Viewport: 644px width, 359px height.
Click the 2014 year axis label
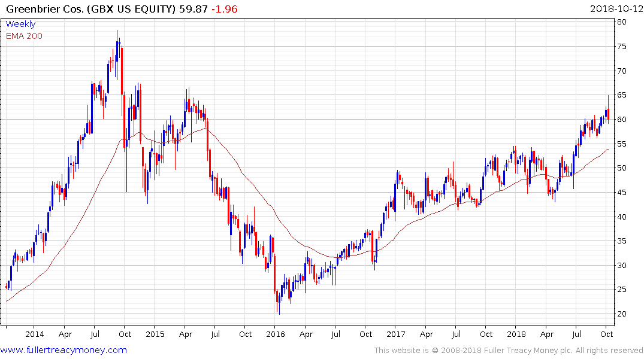coord(35,334)
